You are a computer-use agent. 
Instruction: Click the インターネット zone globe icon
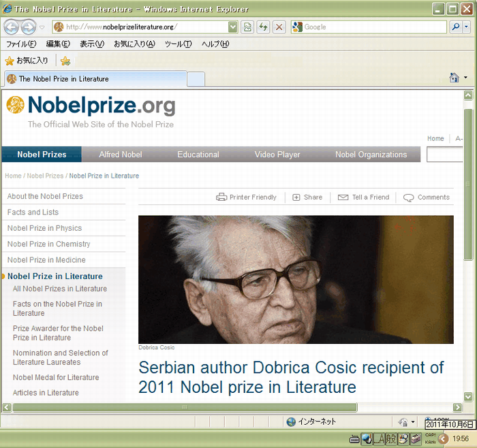pyautogui.click(x=291, y=422)
